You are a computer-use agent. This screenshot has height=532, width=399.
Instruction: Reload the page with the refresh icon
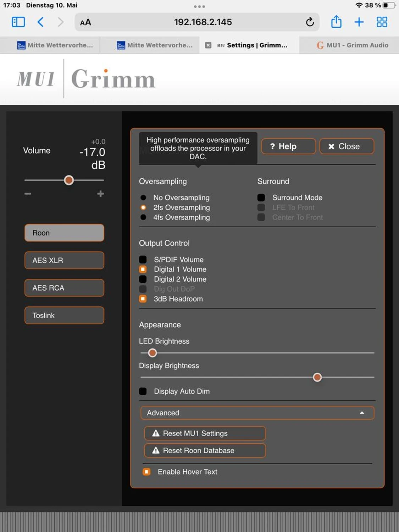click(310, 22)
